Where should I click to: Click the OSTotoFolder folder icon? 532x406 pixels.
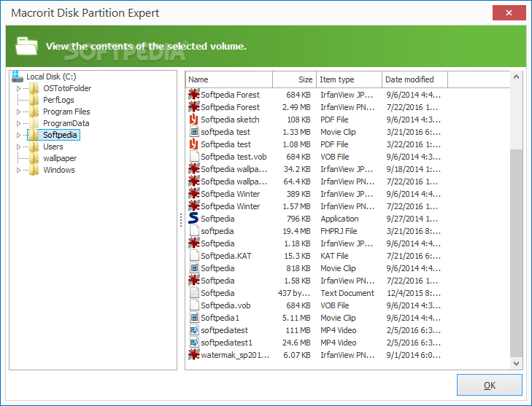click(34, 88)
